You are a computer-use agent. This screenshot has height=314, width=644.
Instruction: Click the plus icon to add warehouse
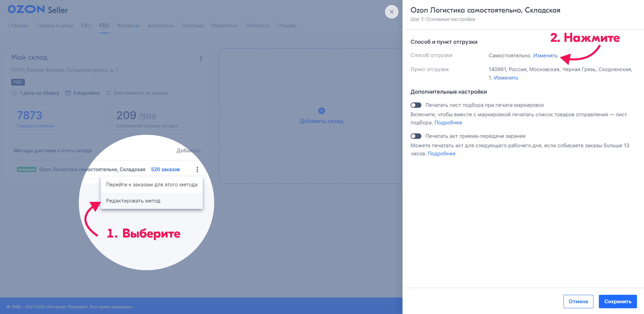click(x=321, y=111)
